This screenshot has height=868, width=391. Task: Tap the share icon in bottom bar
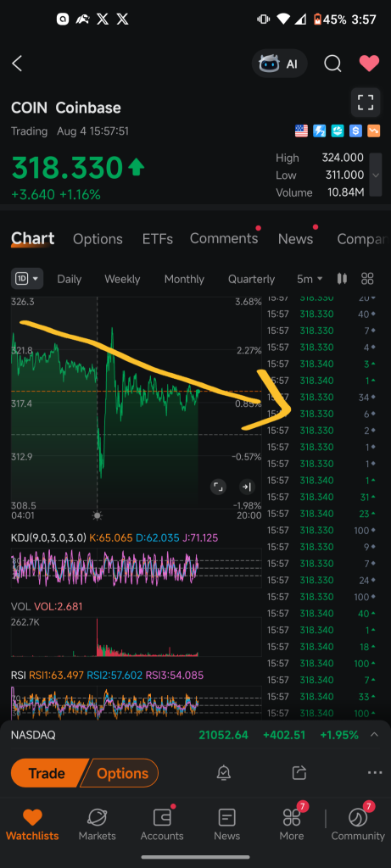pos(299,773)
